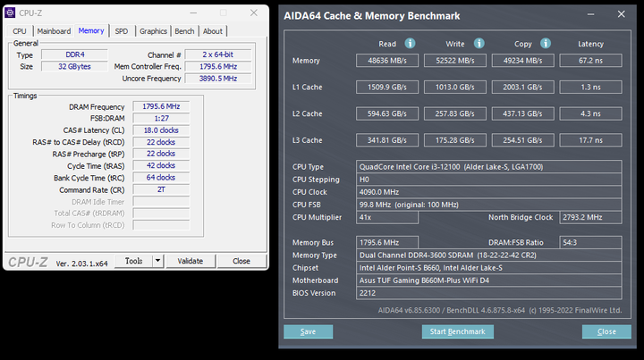
Task: Click the FSB:DRAM value 1:27
Action: 161,118
